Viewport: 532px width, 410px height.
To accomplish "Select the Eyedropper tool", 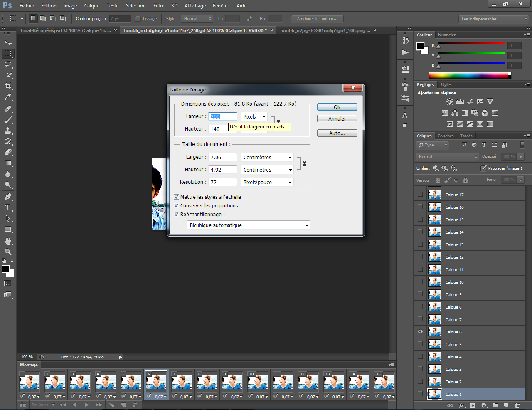I will click(x=8, y=97).
